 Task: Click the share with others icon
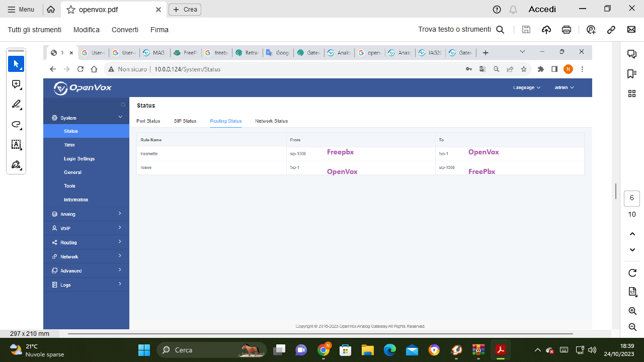pos(591,30)
